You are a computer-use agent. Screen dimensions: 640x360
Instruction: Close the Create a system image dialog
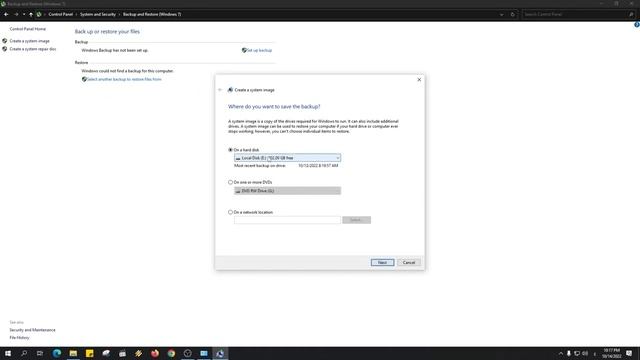(x=419, y=80)
